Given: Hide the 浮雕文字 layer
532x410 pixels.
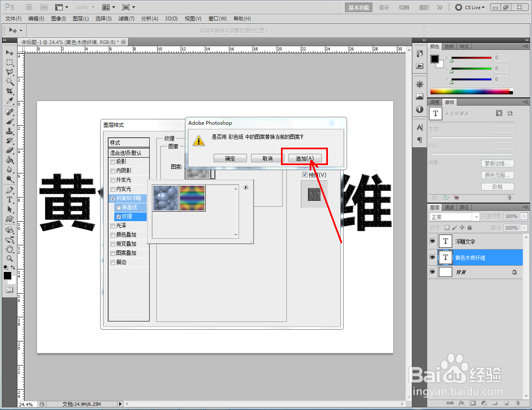Looking at the screenshot, I should [x=432, y=241].
